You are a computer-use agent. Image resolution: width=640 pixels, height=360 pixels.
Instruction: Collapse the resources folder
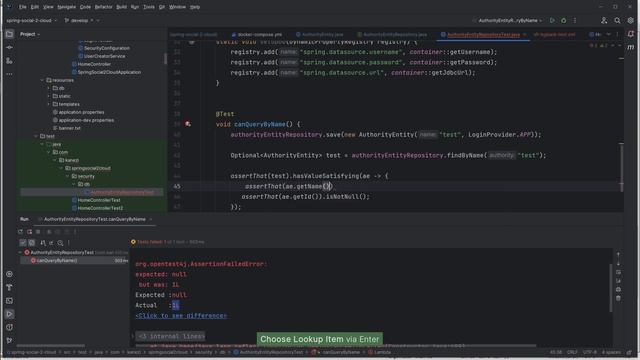point(42,80)
